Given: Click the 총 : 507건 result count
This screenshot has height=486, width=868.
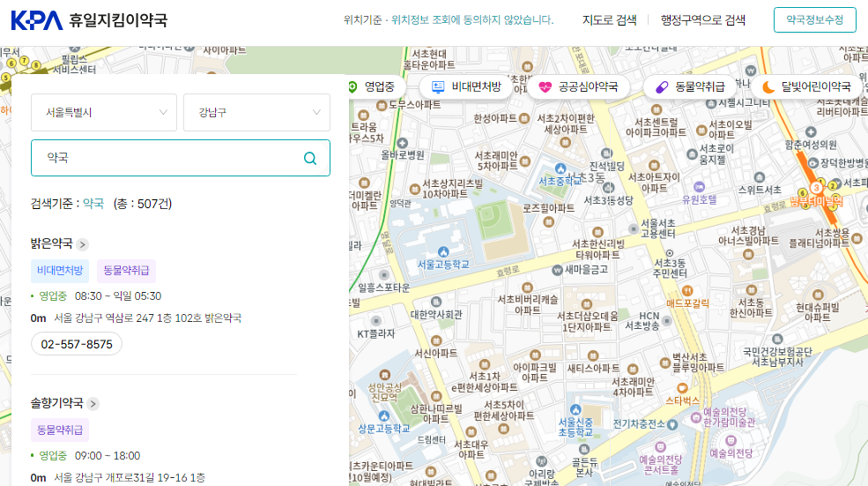Looking at the screenshot, I should point(142,204).
